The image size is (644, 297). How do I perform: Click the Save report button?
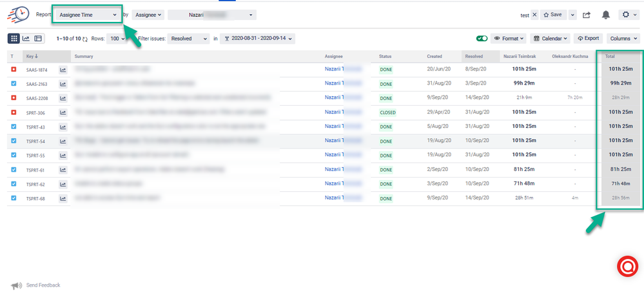pos(553,15)
